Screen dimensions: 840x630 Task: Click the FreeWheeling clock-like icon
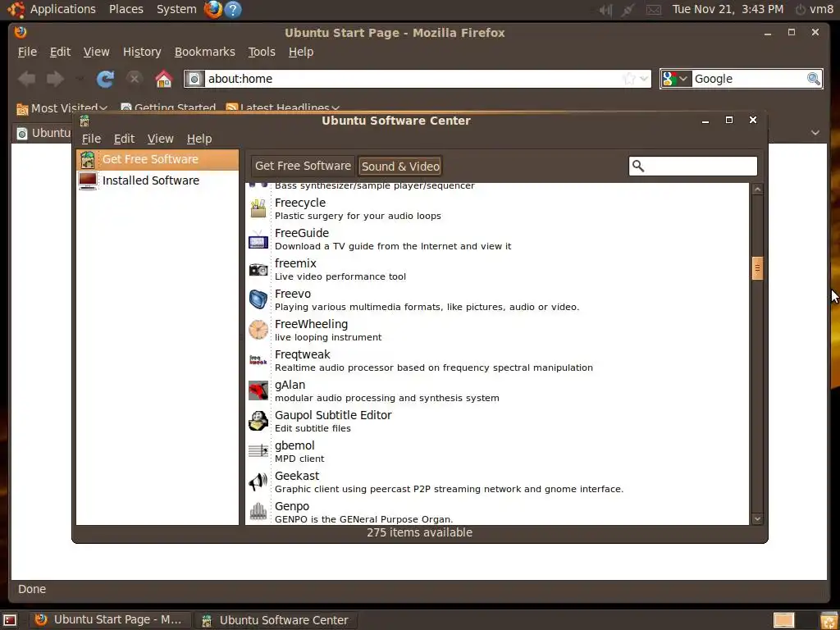tap(258, 330)
